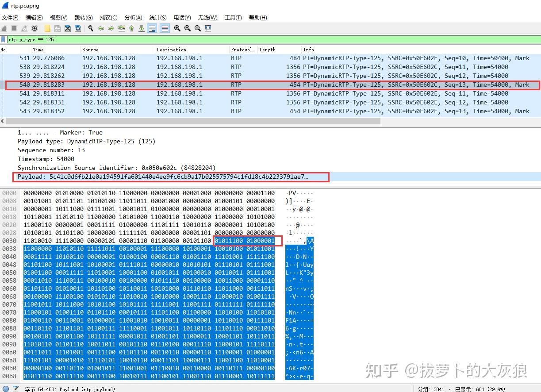Jump to the last packet

[141, 28]
